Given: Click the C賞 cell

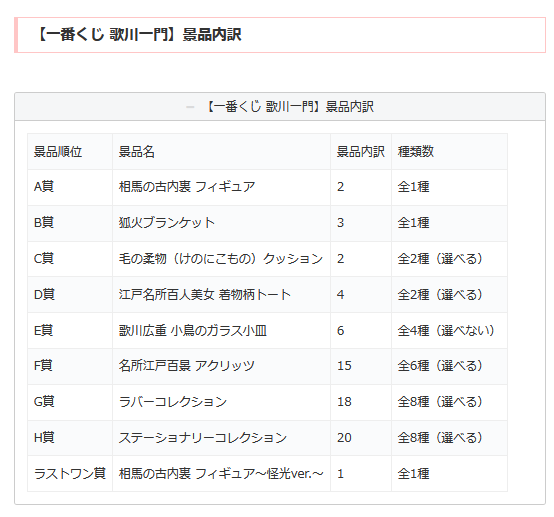Looking at the screenshot, I should 70,259.
